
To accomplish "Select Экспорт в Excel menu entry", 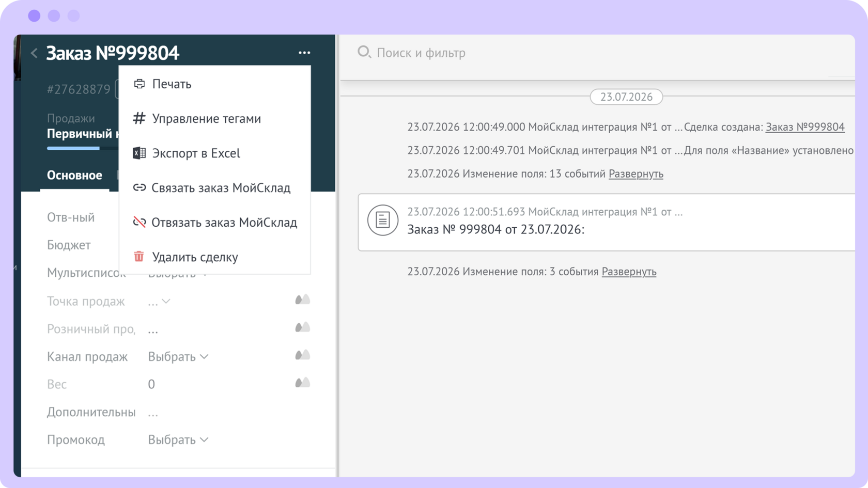I will [214, 153].
